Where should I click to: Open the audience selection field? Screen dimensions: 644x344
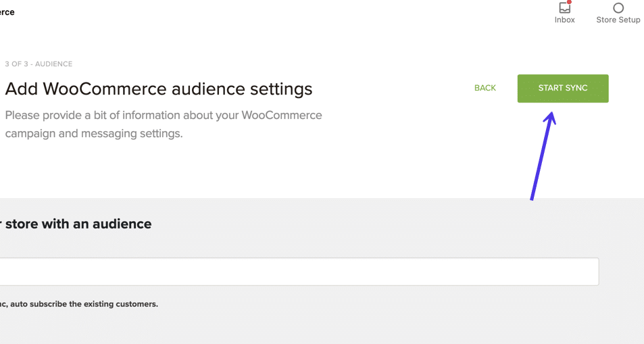coord(297,272)
